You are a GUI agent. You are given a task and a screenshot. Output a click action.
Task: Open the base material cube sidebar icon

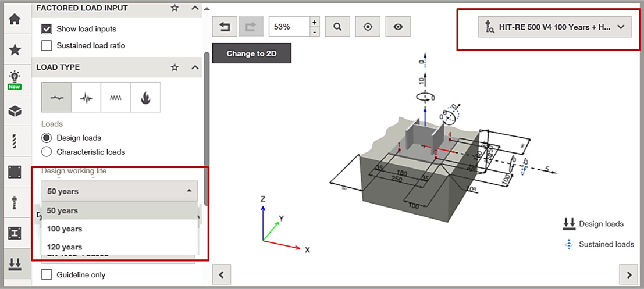pos(15,111)
